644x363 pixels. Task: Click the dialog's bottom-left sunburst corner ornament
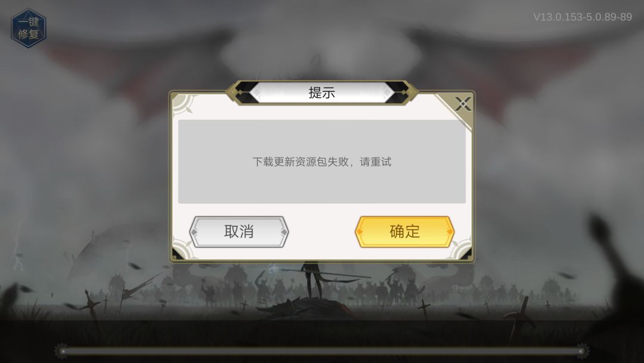tap(183, 250)
